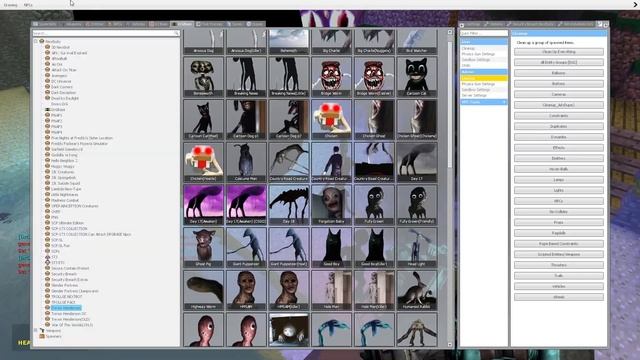Clean up Lamps
Image resolution: width=640 pixels, height=360 pixels.
pyautogui.click(x=559, y=180)
